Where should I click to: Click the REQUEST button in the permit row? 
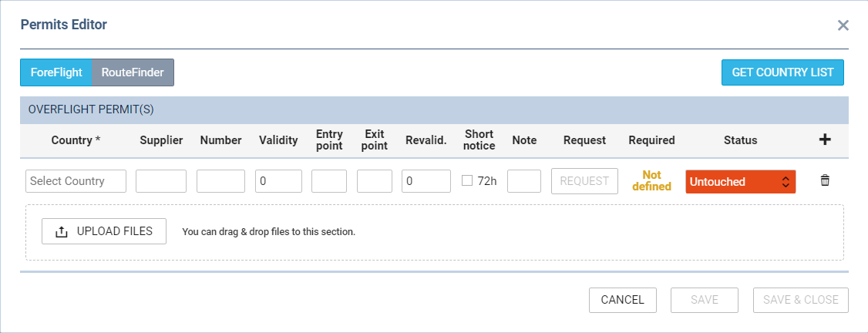(584, 181)
